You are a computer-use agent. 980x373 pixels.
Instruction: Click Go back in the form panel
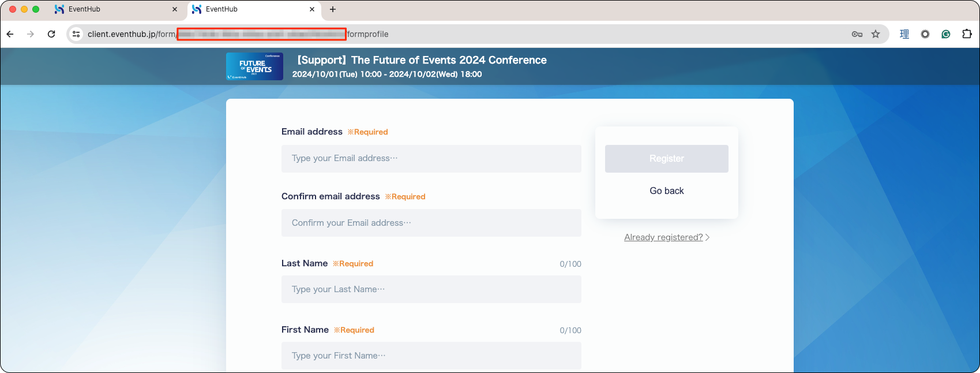pos(667,191)
